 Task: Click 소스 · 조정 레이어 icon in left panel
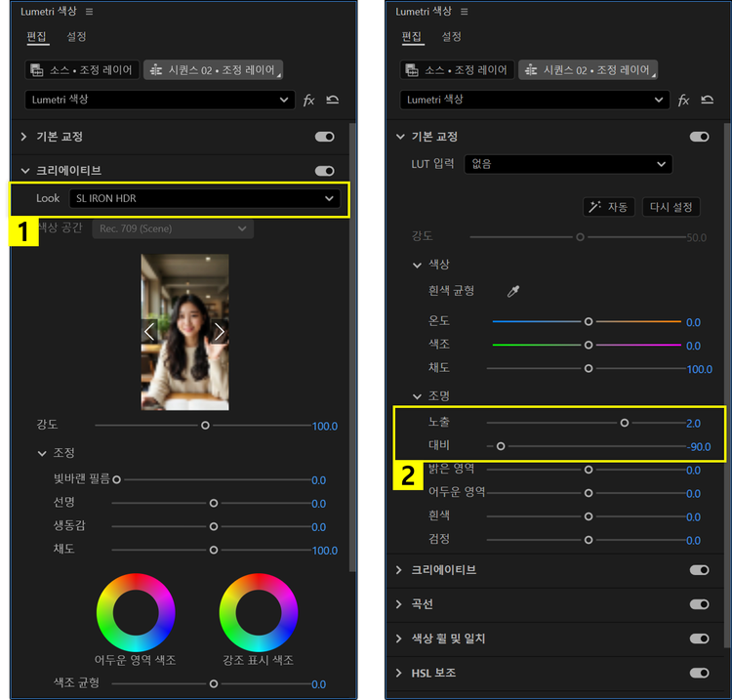pos(37,70)
